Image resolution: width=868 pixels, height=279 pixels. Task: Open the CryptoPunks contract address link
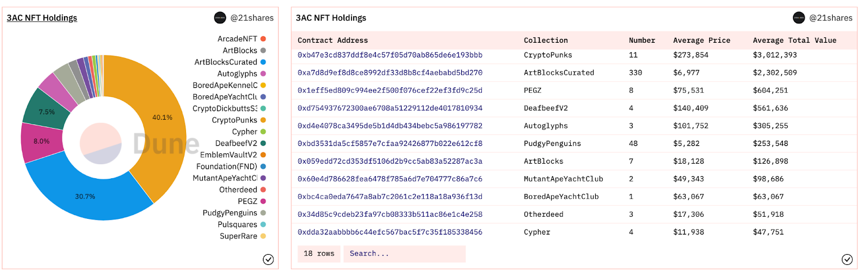tap(390, 55)
